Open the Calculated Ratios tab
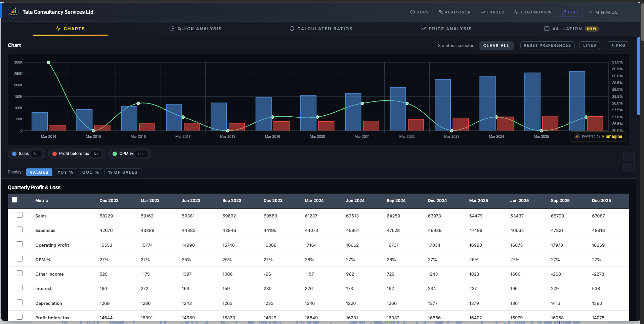This screenshot has width=644, height=324. click(321, 29)
